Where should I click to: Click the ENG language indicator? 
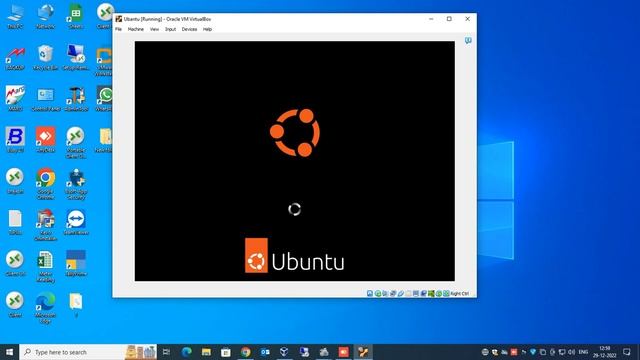coord(583,352)
